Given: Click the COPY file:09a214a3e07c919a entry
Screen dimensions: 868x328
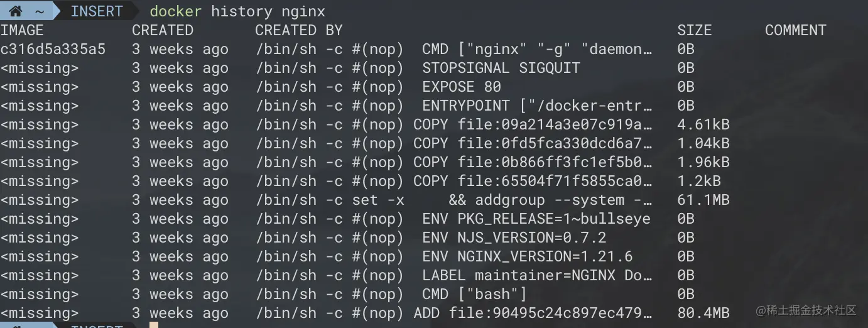Looking at the screenshot, I should (533, 124).
